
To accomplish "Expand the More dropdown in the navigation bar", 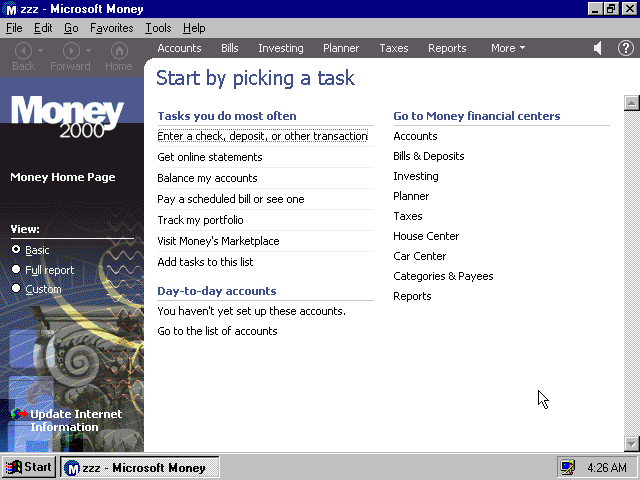I will tap(507, 48).
